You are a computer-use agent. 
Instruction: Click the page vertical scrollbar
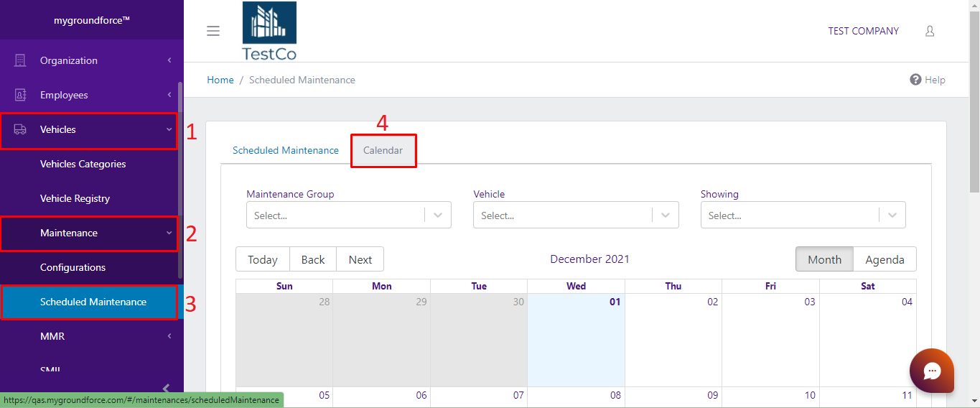(x=974, y=101)
